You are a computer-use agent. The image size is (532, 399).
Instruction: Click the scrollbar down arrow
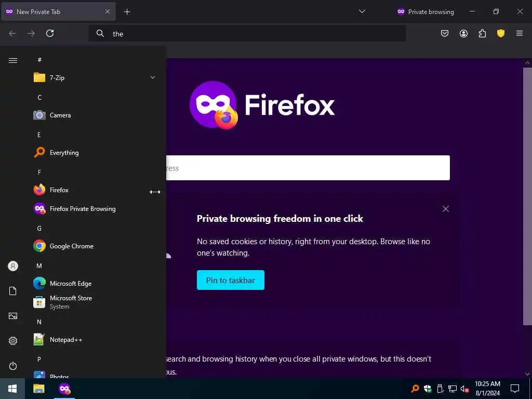[527, 374]
